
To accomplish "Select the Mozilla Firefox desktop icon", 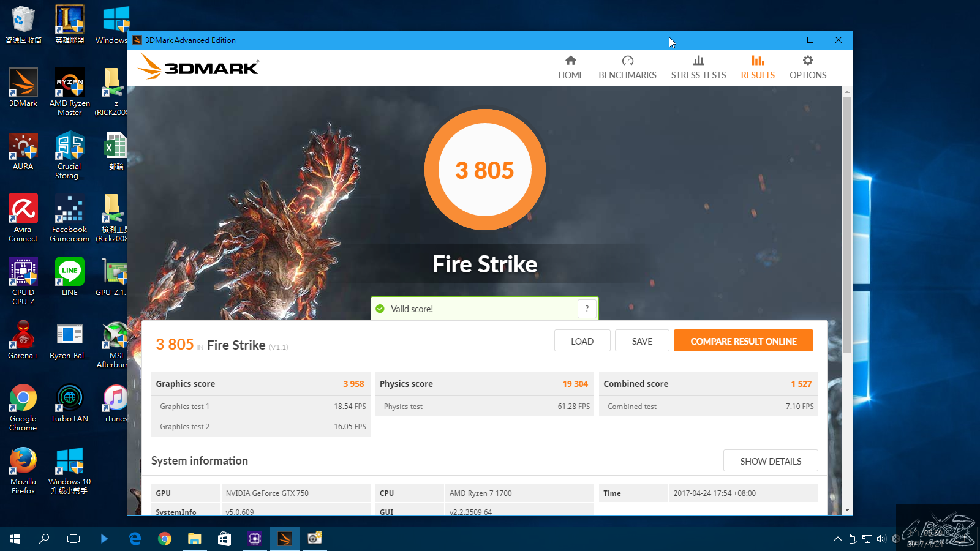I will [x=23, y=470].
